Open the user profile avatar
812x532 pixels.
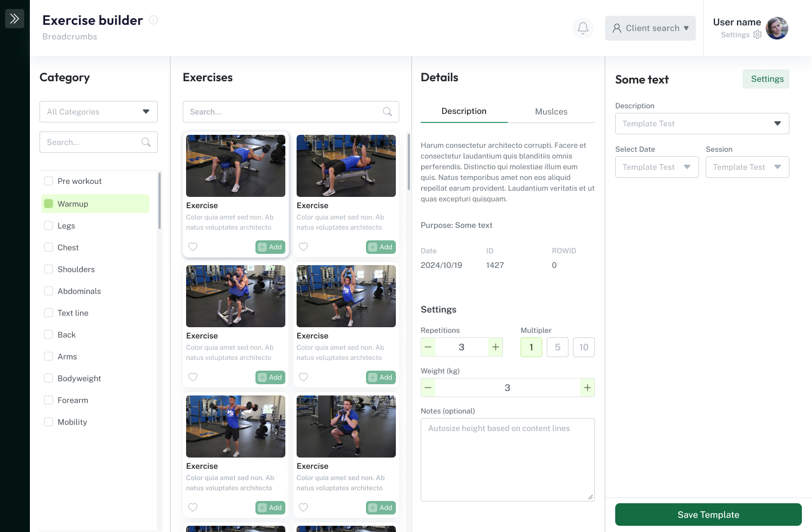[777, 28]
